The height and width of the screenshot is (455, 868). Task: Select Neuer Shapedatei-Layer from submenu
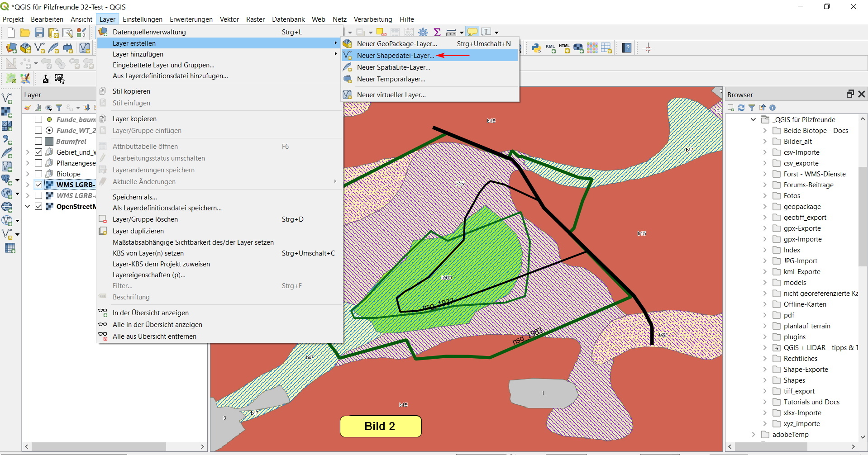(x=395, y=56)
